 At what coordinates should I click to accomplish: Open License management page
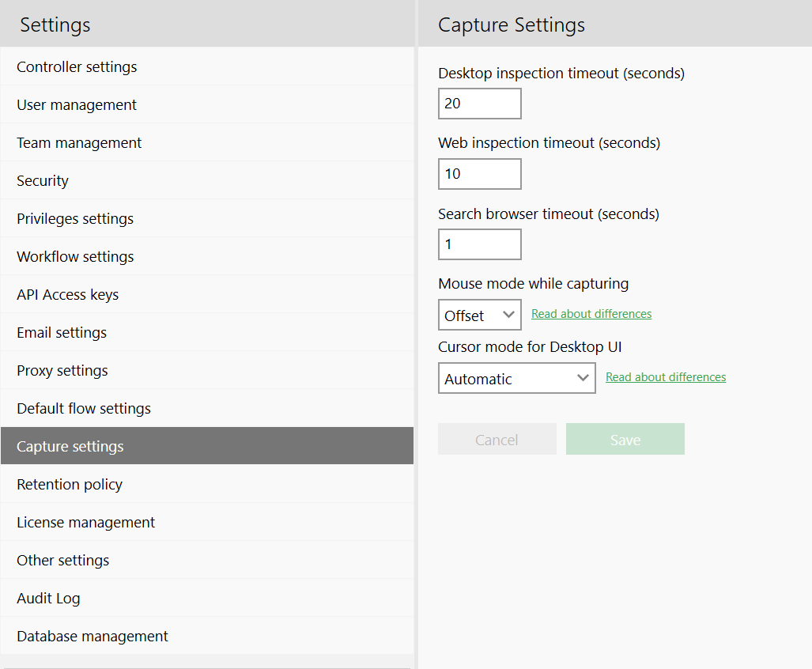(x=85, y=523)
